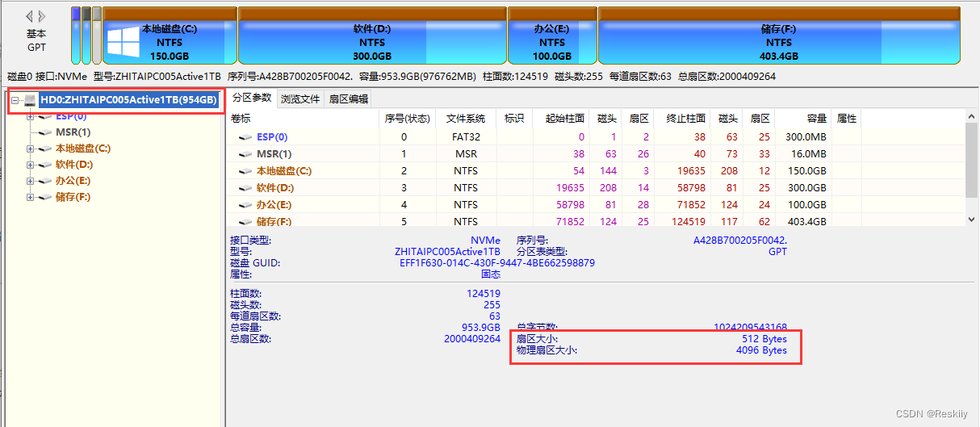This screenshot has height=427, width=980.
Task: Expand the 本地磁盘(C:) node in tree
Action: [31, 149]
